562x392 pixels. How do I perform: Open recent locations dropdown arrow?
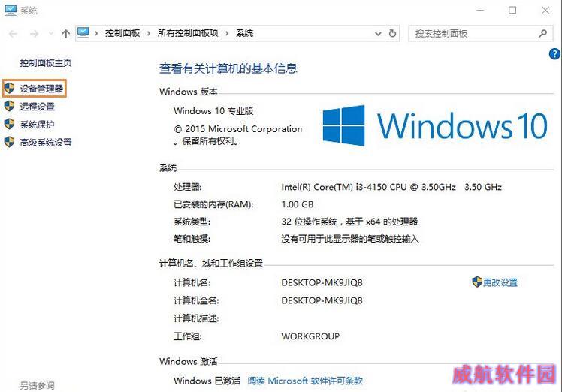pyautogui.click(x=51, y=34)
